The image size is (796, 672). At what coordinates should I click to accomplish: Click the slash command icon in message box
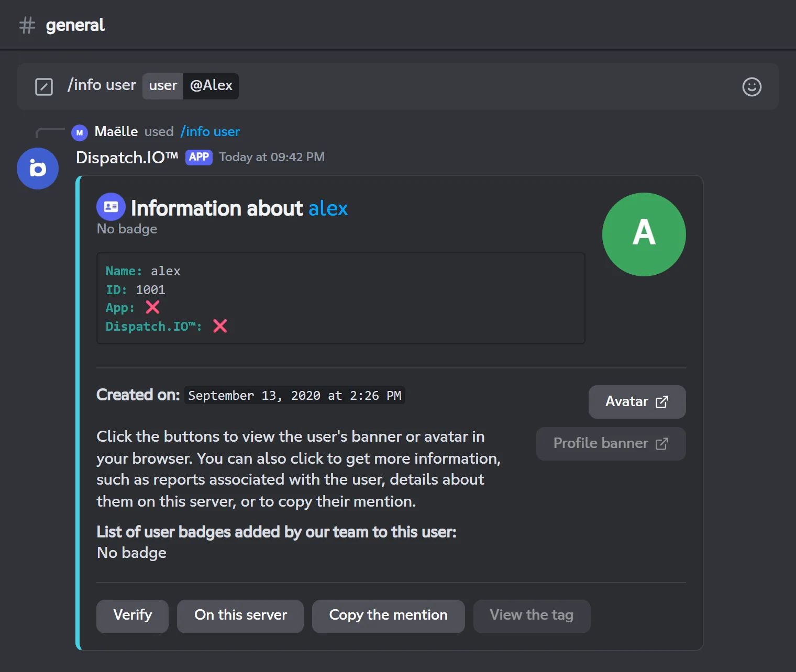[x=44, y=87]
